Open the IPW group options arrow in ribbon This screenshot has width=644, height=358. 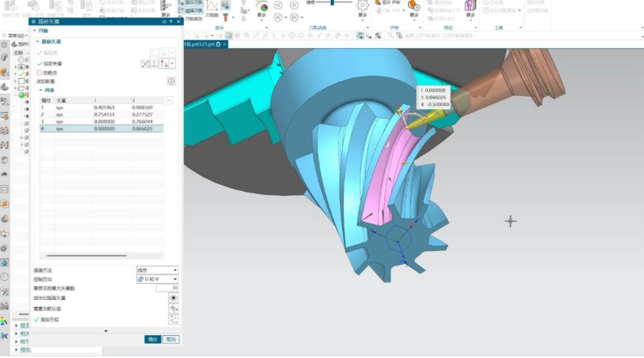click(420, 28)
